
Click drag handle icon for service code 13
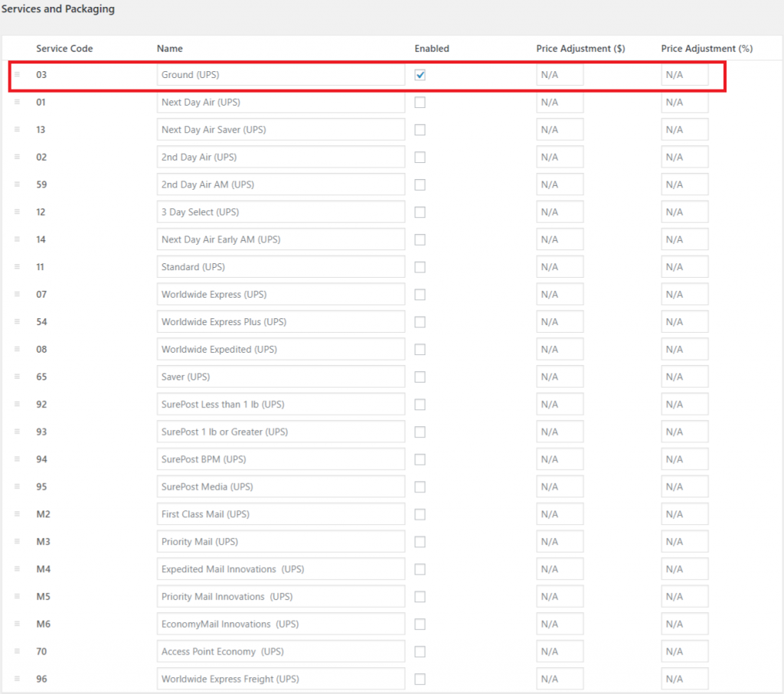coord(17,129)
